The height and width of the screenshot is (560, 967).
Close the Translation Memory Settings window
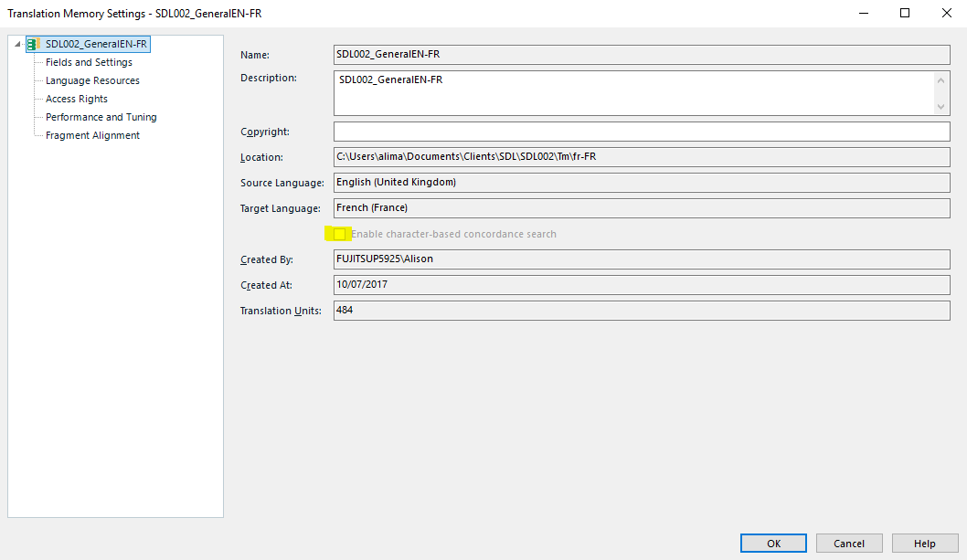pos(946,13)
